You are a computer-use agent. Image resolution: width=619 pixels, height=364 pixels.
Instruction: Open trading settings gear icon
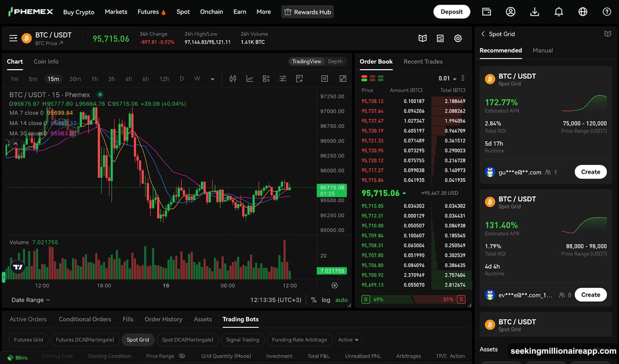click(458, 38)
